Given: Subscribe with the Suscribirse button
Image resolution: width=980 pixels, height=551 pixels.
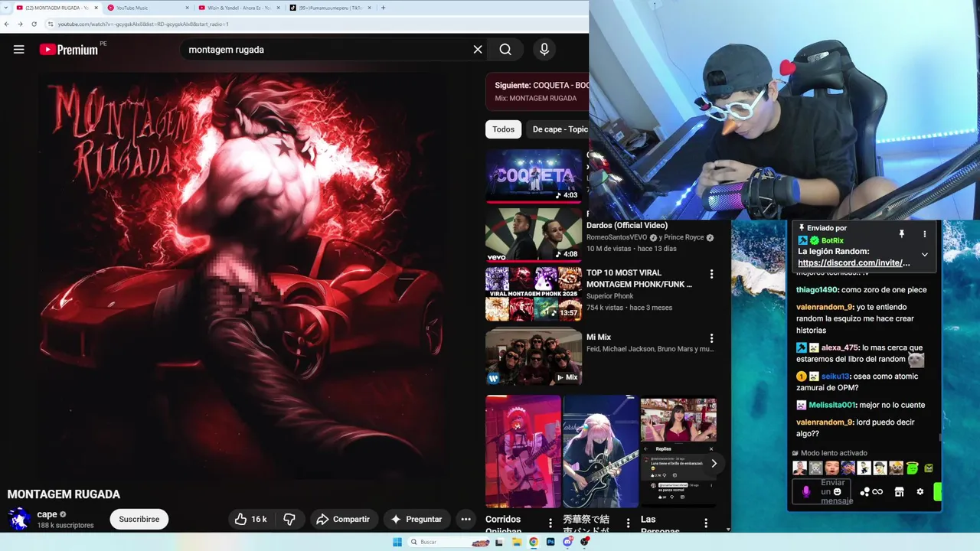Looking at the screenshot, I should point(139,519).
